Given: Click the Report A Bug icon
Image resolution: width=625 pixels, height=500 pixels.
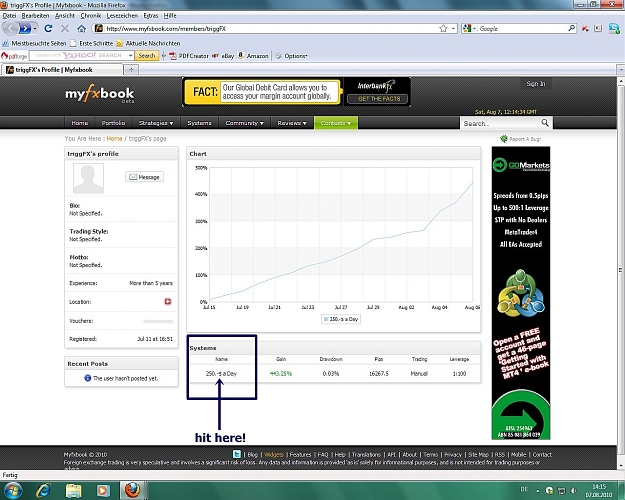Looking at the screenshot, I should coord(504,138).
